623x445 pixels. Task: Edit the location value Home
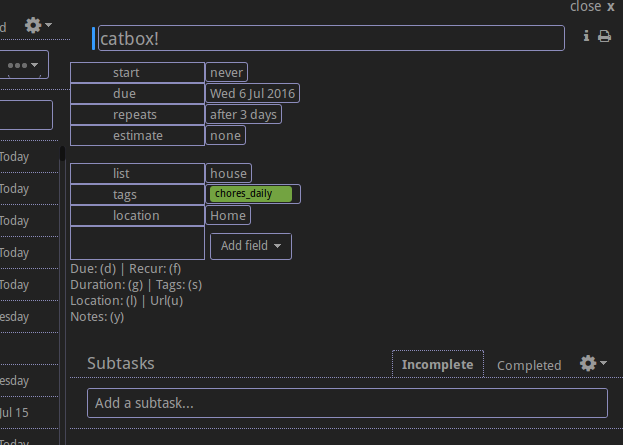click(228, 215)
